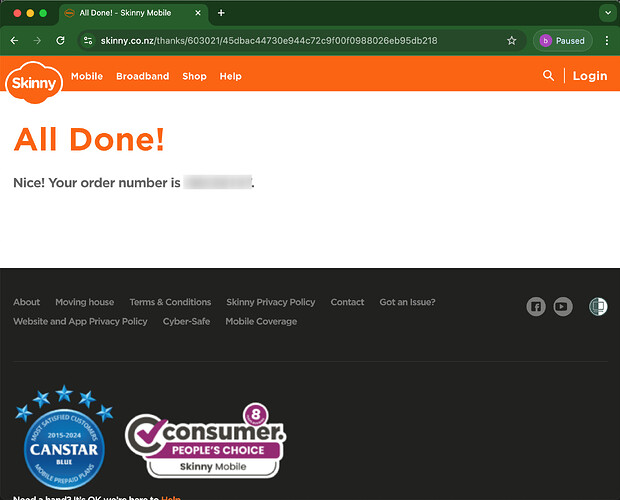Open site information icon in address bar
Viewport: 620px width, 500px height.
[x=88, y=40]
